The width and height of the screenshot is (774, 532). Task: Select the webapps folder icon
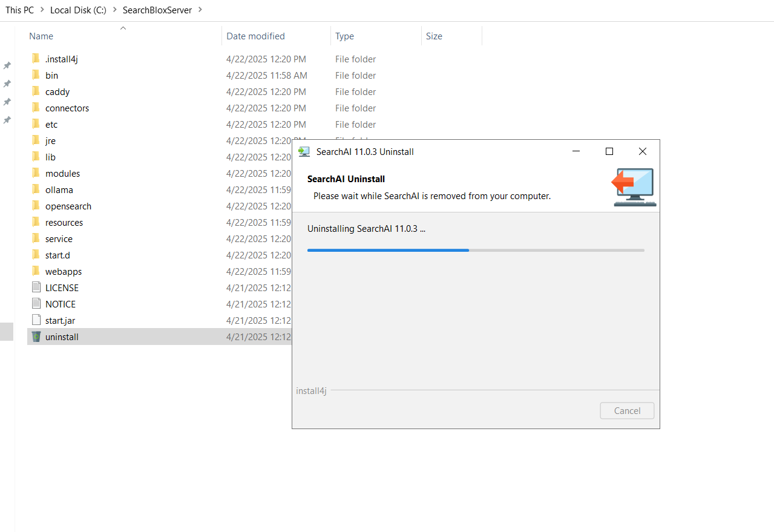click(36, 271)
